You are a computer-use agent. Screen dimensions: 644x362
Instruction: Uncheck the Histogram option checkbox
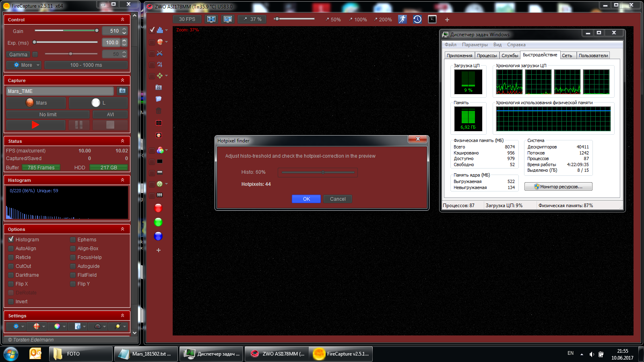point(11,239)
